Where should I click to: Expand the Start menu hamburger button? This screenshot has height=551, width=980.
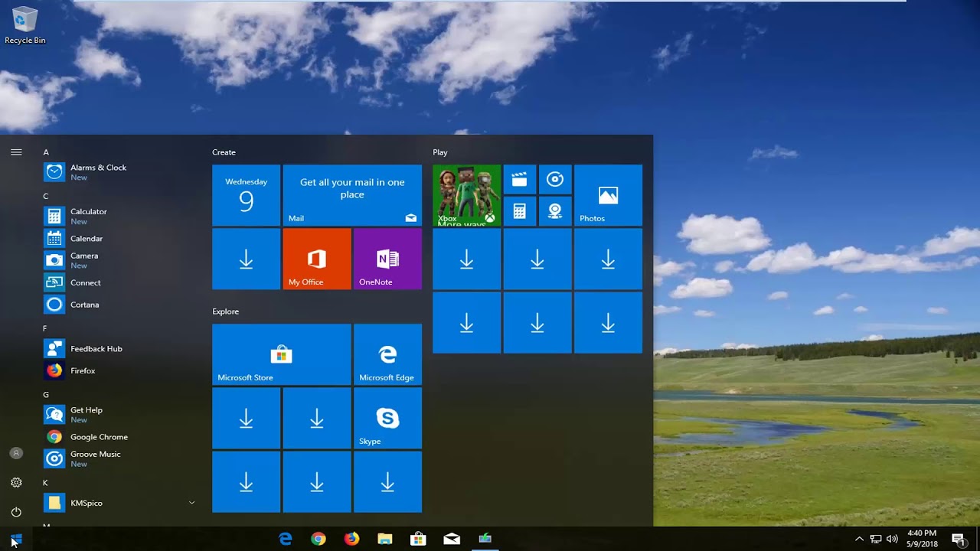(x=16, y=152)
